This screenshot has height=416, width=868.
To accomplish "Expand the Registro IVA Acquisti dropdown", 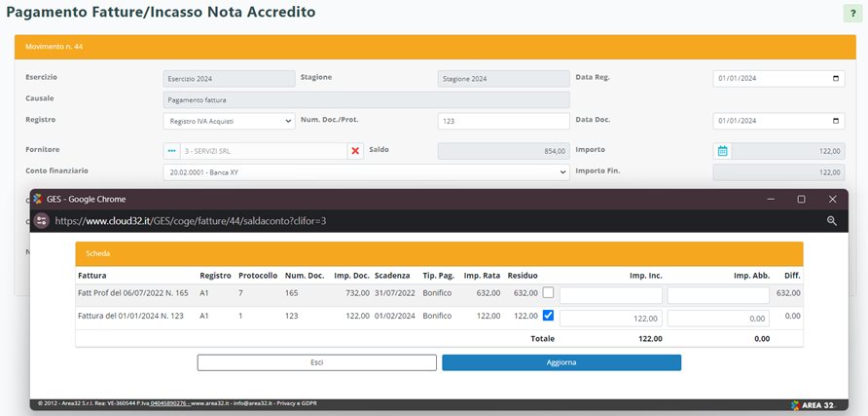I will (229, 121).
